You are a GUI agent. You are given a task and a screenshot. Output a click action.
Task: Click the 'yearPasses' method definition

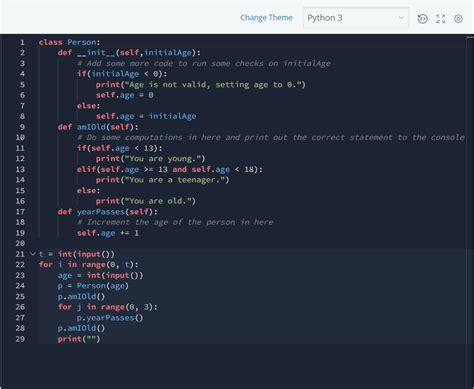108,212
